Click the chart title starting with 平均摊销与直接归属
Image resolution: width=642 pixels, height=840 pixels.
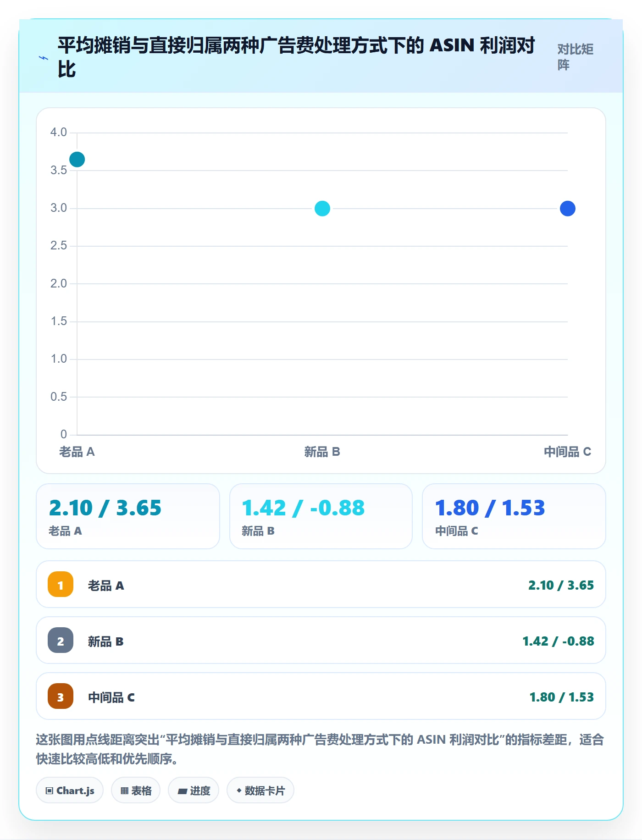296,57
